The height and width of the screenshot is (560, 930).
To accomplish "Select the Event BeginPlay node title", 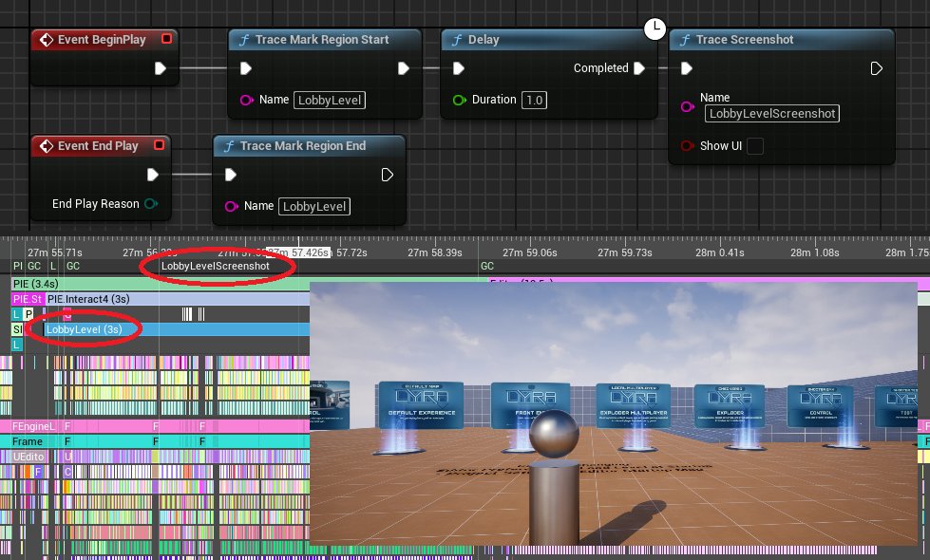I will [102, 40].
